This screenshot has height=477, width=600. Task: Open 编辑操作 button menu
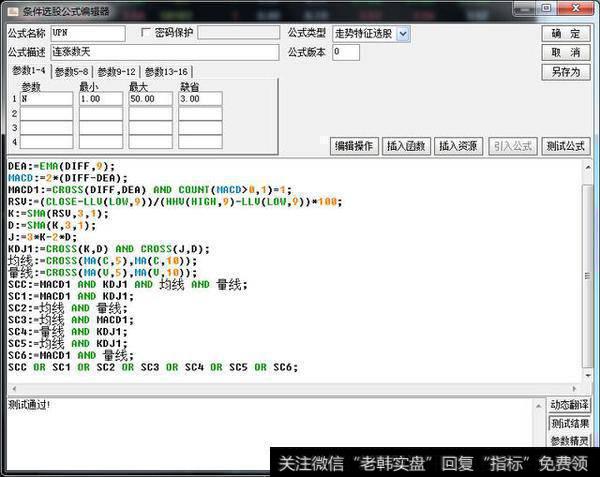click(354, 146)
